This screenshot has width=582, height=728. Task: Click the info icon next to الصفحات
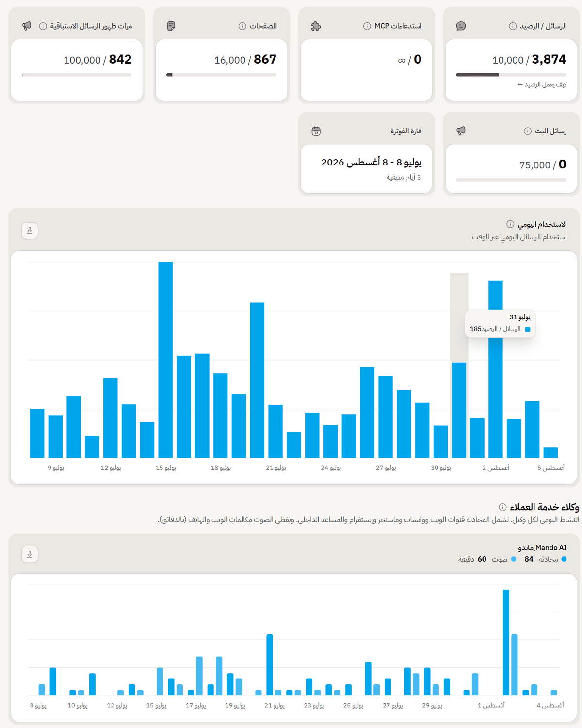click(x=242, y=26)
